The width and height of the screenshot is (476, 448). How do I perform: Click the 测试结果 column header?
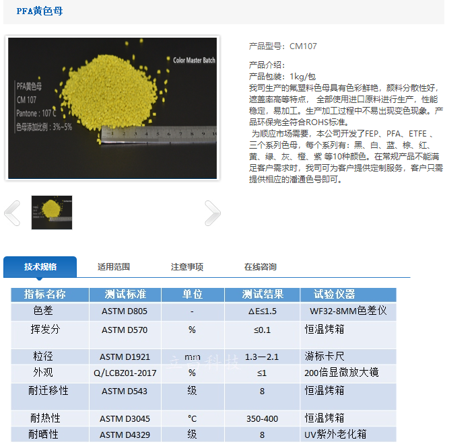[262, 295]
